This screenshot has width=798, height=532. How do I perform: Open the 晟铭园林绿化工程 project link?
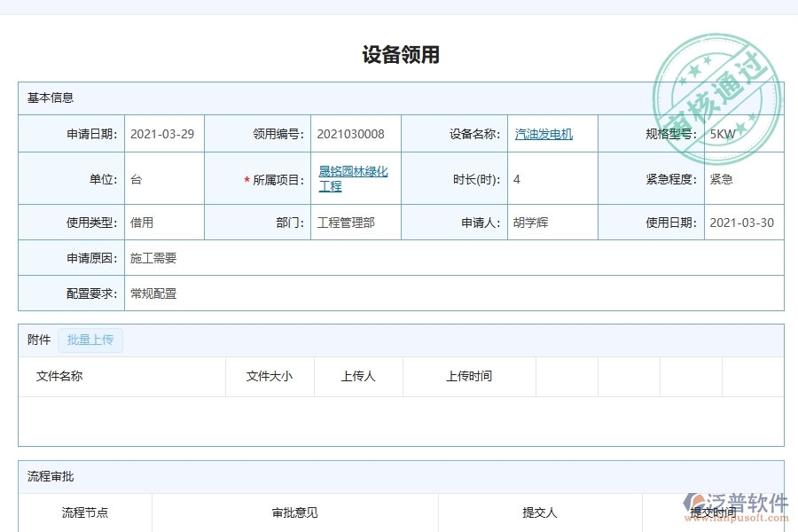(354, 178)
